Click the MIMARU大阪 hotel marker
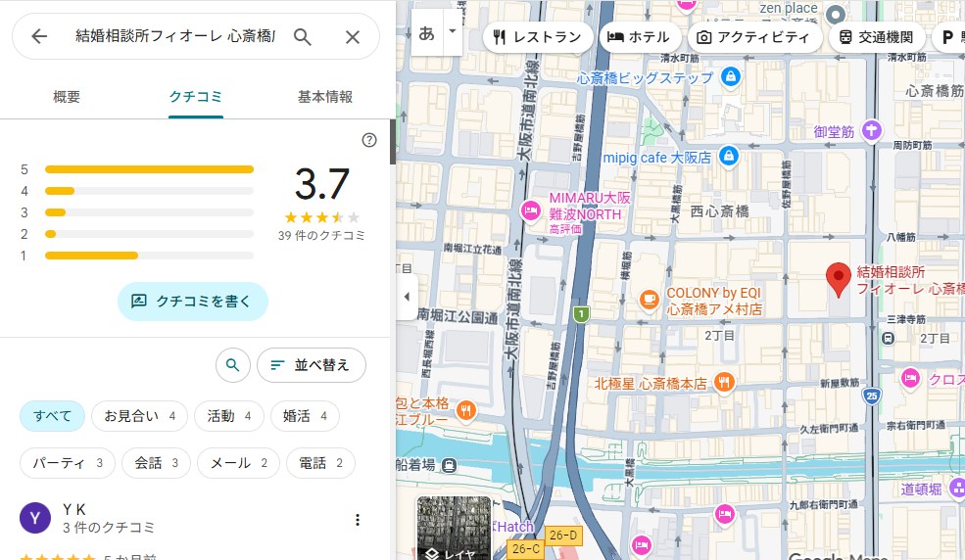The width and height of the screenshot is (965, 560). point(531,210)
